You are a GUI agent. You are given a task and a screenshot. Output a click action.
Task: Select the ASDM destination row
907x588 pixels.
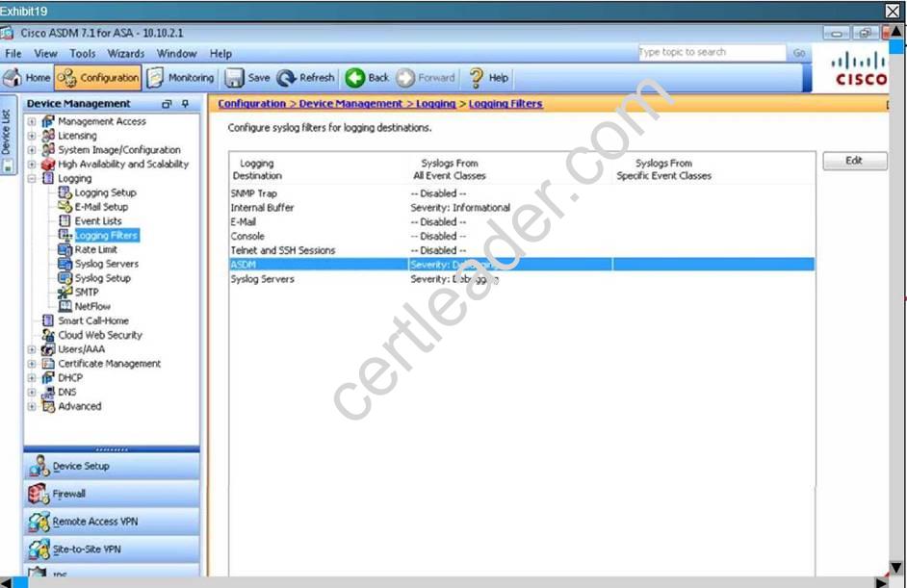coord(522,265)
